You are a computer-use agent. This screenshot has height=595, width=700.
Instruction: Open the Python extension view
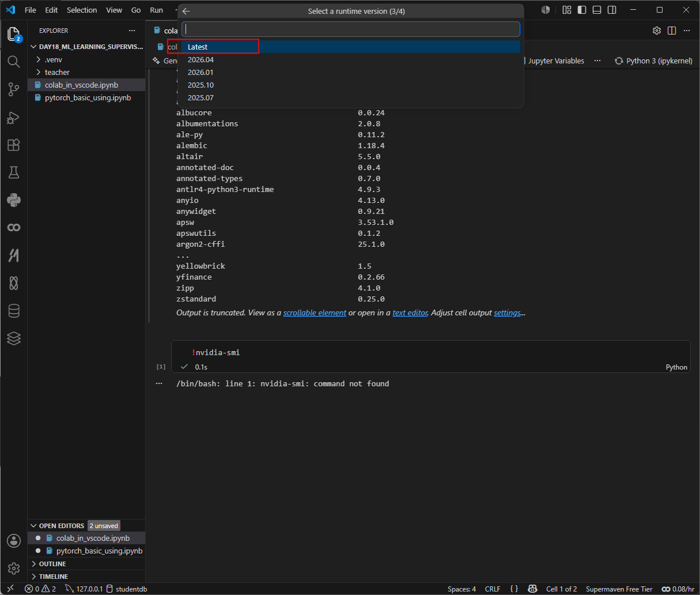pyautogui.click(x=14, y=200)
